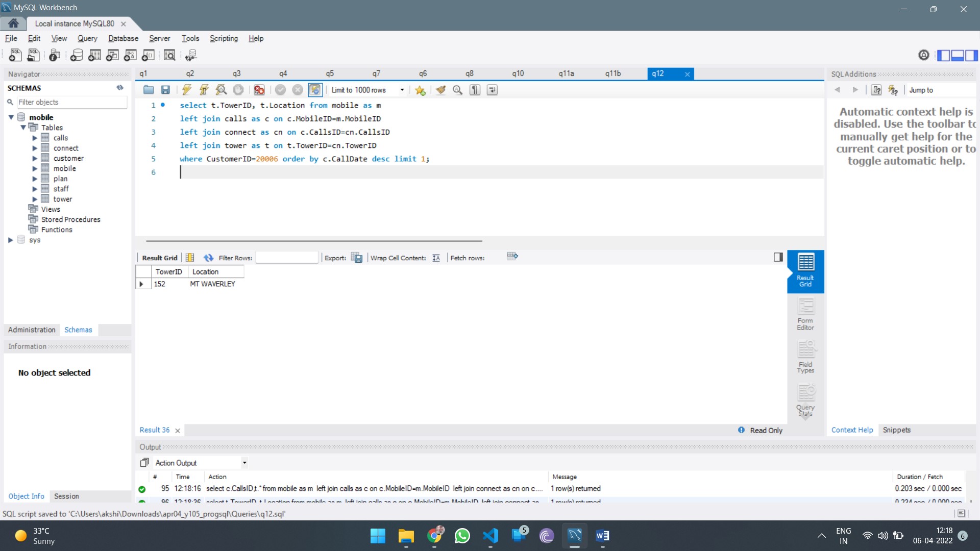Switch to Session tab
This screenshot has width=980, height=551.
66,496
